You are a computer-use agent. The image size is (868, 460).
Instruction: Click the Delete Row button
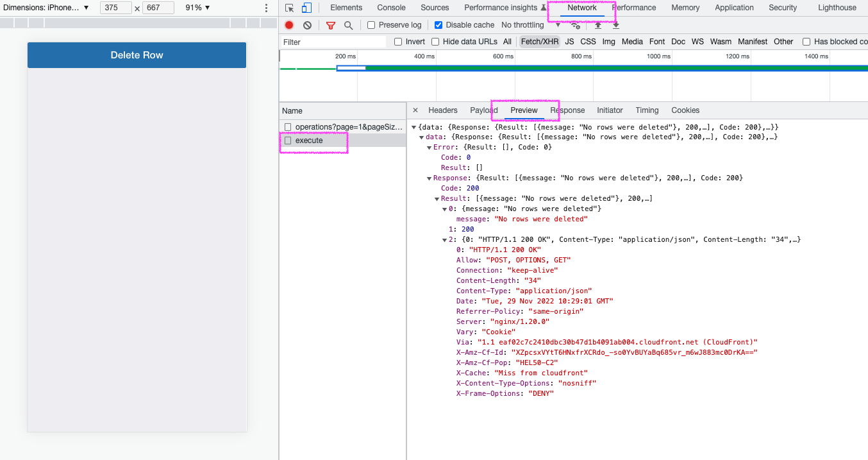point(137,55)
